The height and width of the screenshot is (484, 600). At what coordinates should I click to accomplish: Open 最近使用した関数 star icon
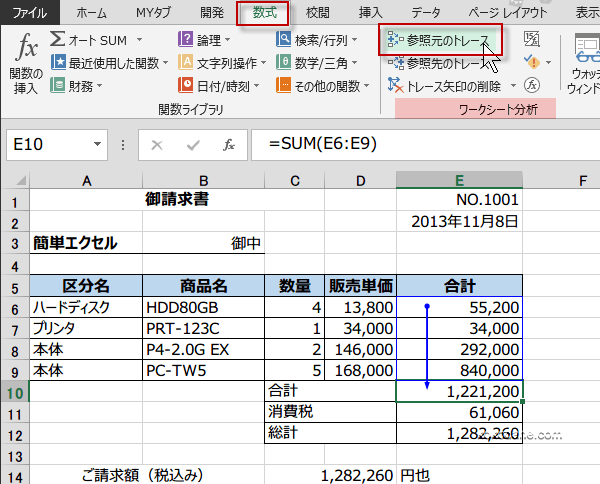(x=58, y=62)
